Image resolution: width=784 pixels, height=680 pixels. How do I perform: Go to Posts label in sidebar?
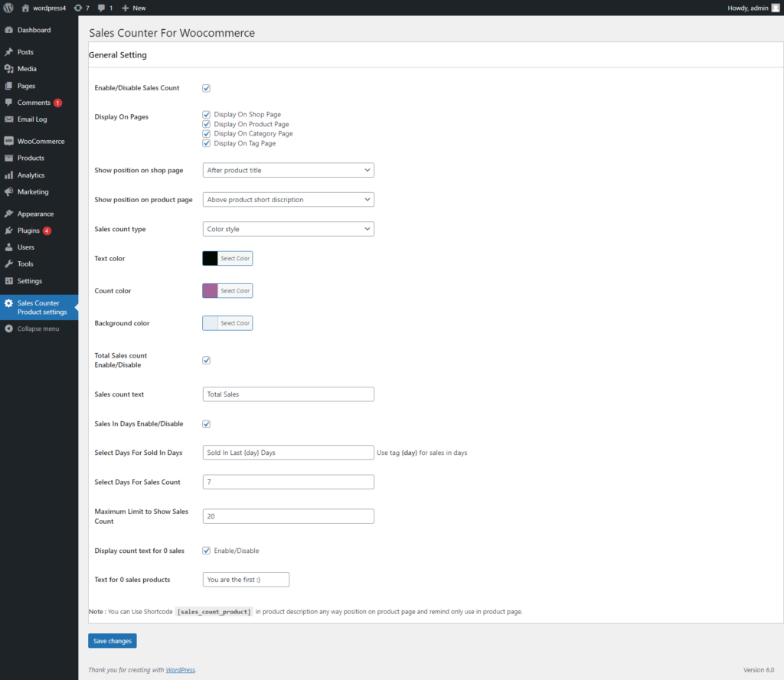coord(25,52)
